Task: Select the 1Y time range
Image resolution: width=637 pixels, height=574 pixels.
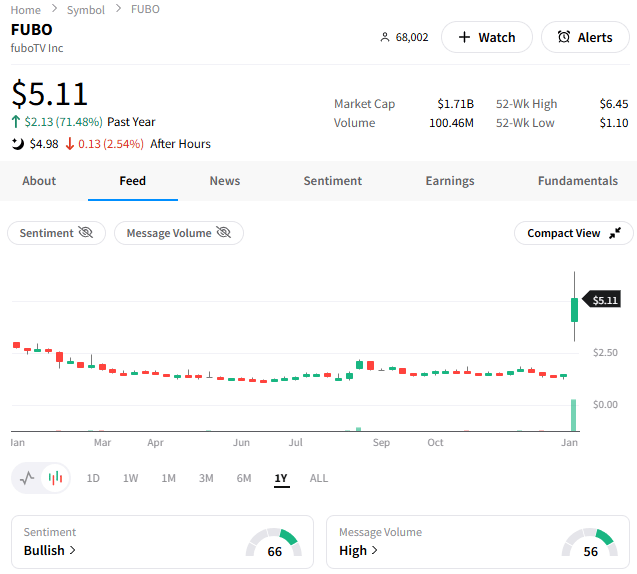Action: [x=281, y=478]
